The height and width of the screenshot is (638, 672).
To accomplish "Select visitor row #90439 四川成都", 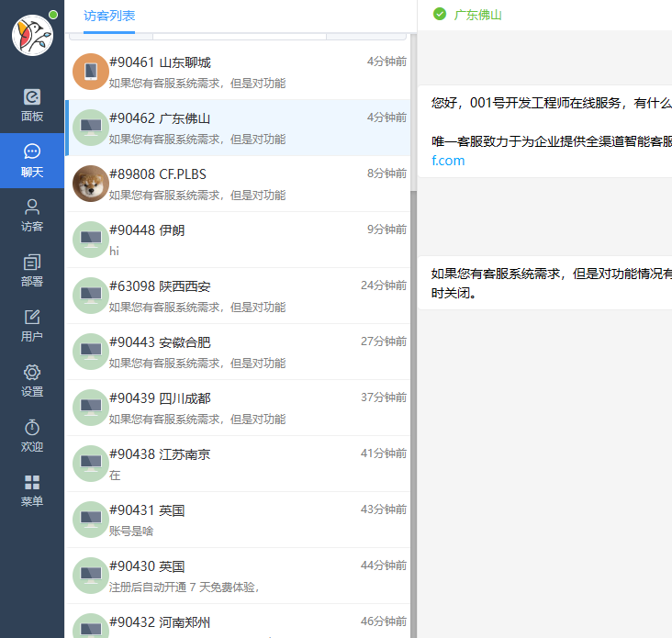I will [238, 408].
